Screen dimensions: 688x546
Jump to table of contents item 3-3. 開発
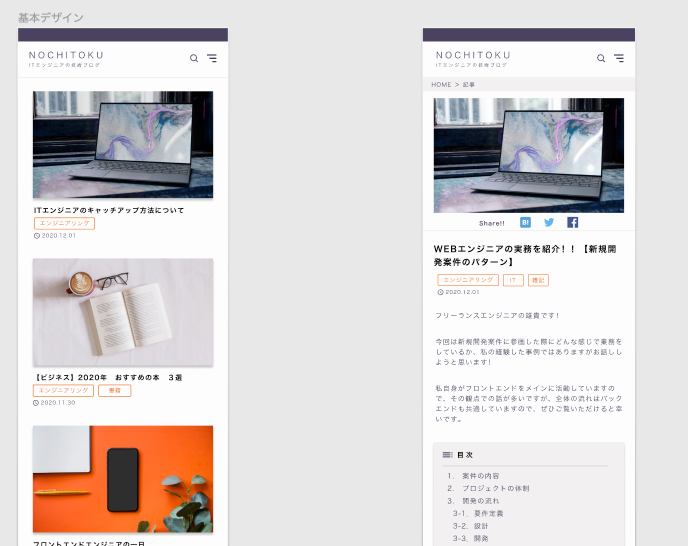(x=470, y=539)
